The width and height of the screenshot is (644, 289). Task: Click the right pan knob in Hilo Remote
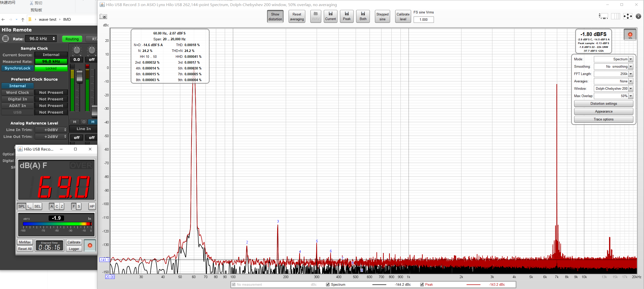coord(92,50)
